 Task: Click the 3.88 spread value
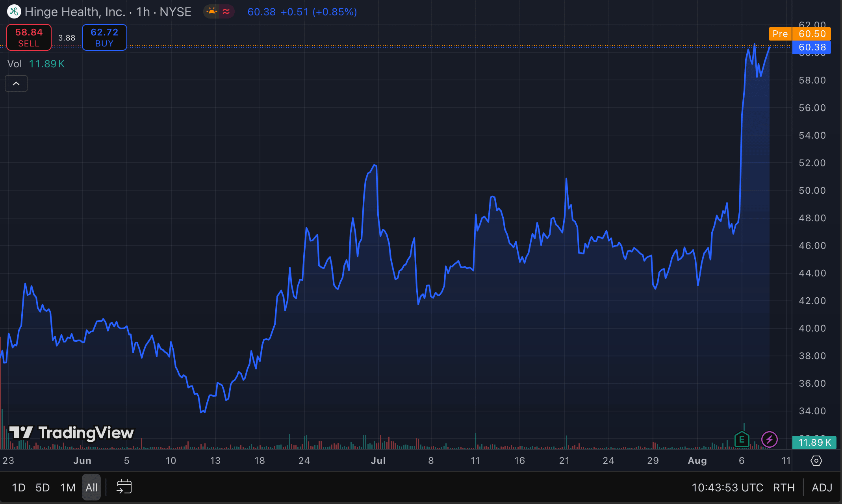point(67,38)
